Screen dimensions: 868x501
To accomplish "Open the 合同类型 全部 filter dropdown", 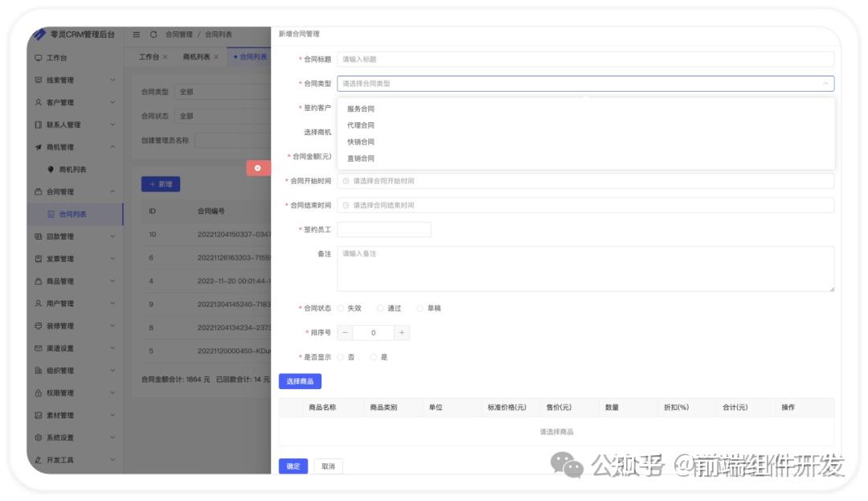I will click(223, 92).
